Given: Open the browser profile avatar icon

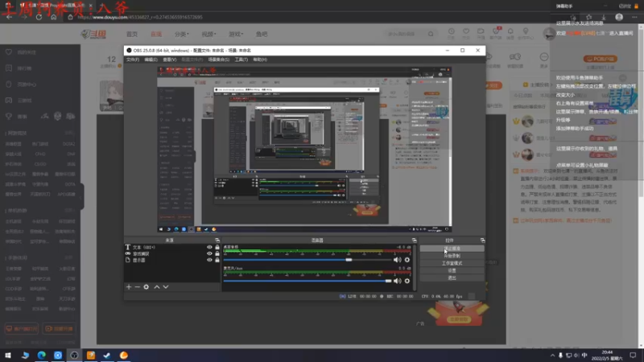Looking at the screenshot, I should 619,17.
